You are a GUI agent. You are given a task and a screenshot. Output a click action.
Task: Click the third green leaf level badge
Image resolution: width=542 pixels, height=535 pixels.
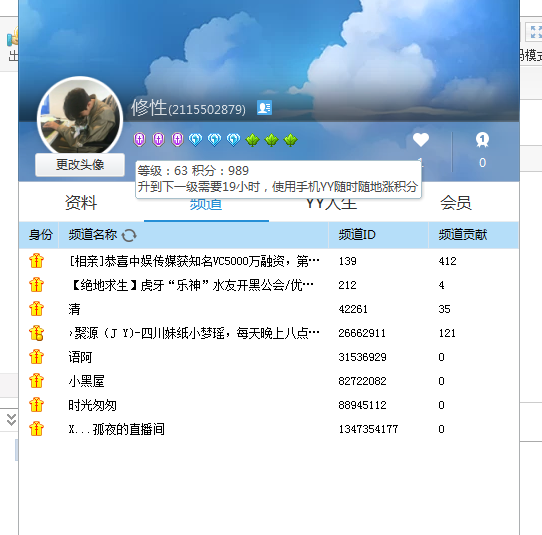(x=290, y=140)
